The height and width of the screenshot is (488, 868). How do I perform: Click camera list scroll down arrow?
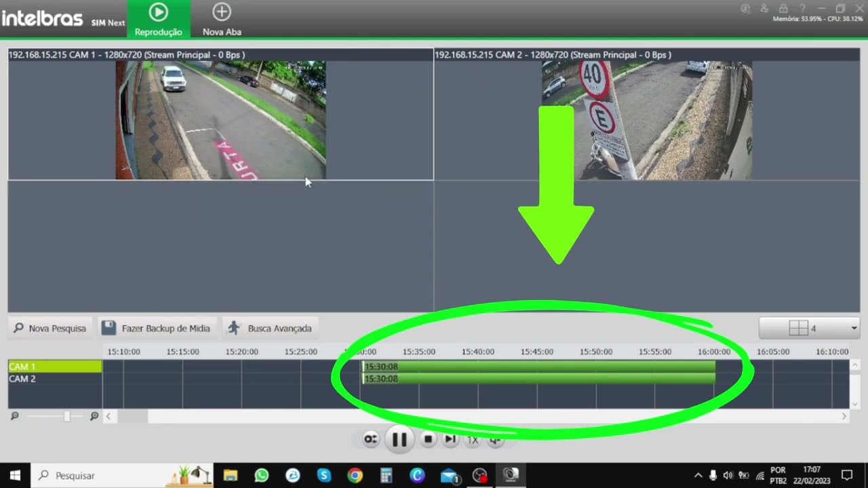click(855, 404)
